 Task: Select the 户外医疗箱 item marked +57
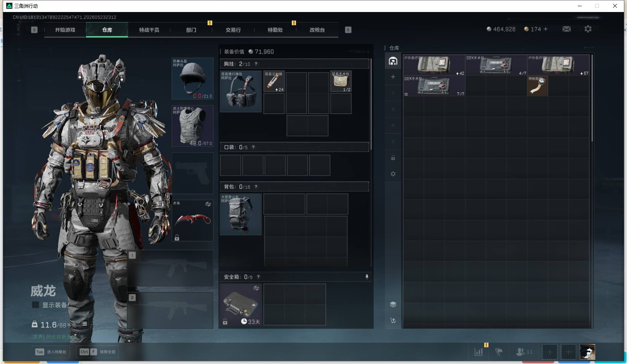pos(558,65)
